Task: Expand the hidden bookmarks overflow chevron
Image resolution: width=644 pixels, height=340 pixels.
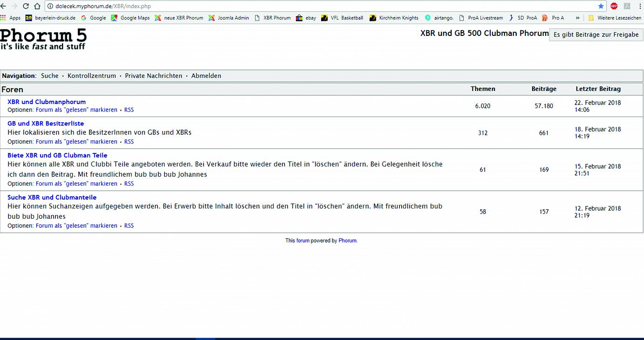Action: 578,18
